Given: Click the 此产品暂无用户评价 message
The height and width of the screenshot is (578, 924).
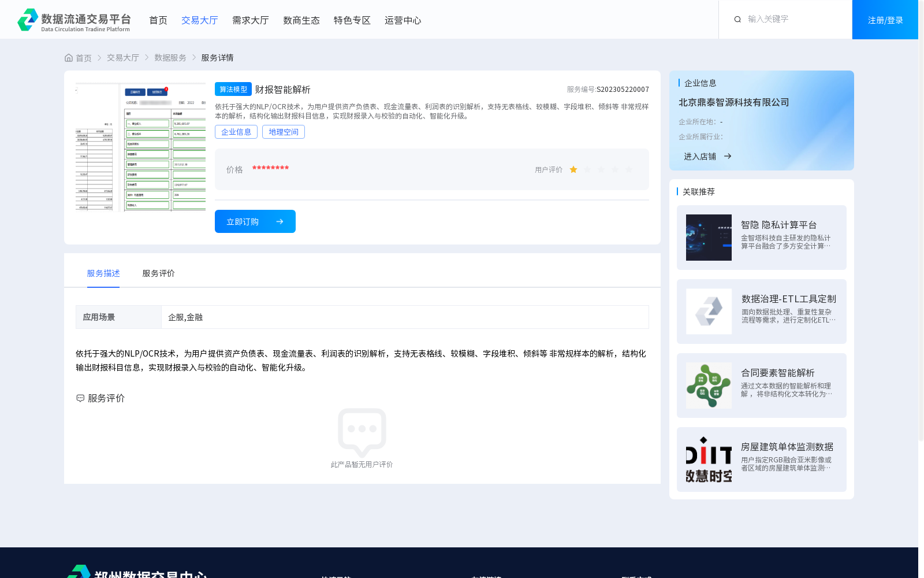Looking at the screenshot, I should (362, 465).
